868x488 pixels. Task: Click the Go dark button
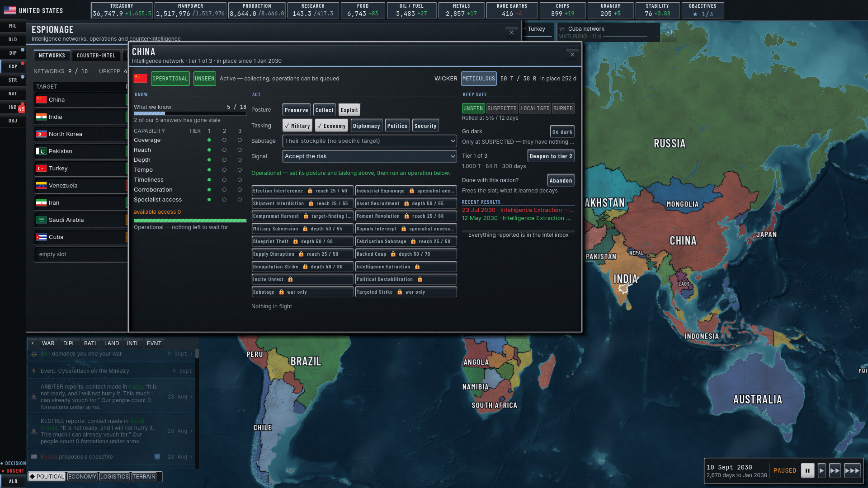coord(562,131)
